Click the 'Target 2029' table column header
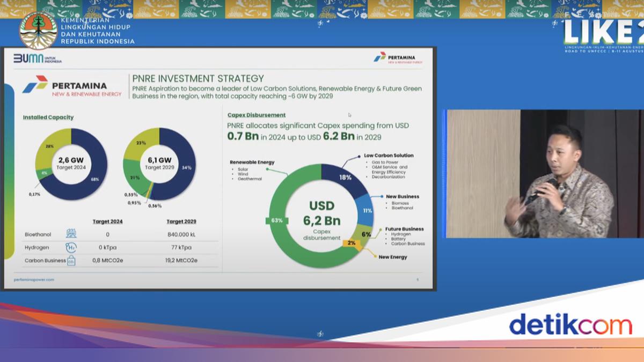The width and height of the screenshot is (644, 362). pyautogui.click(x=181, y=221)
